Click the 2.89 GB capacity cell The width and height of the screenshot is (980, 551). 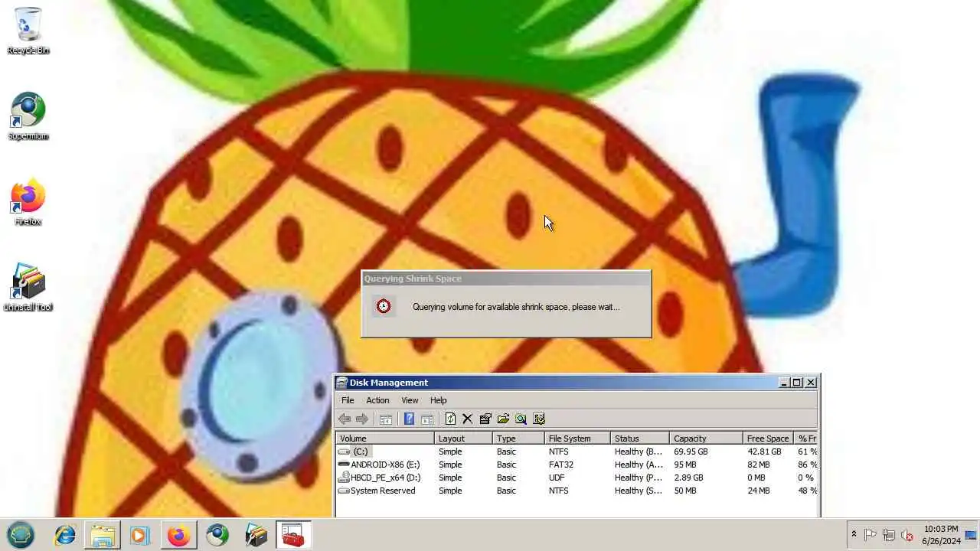[x=688, y=478]
